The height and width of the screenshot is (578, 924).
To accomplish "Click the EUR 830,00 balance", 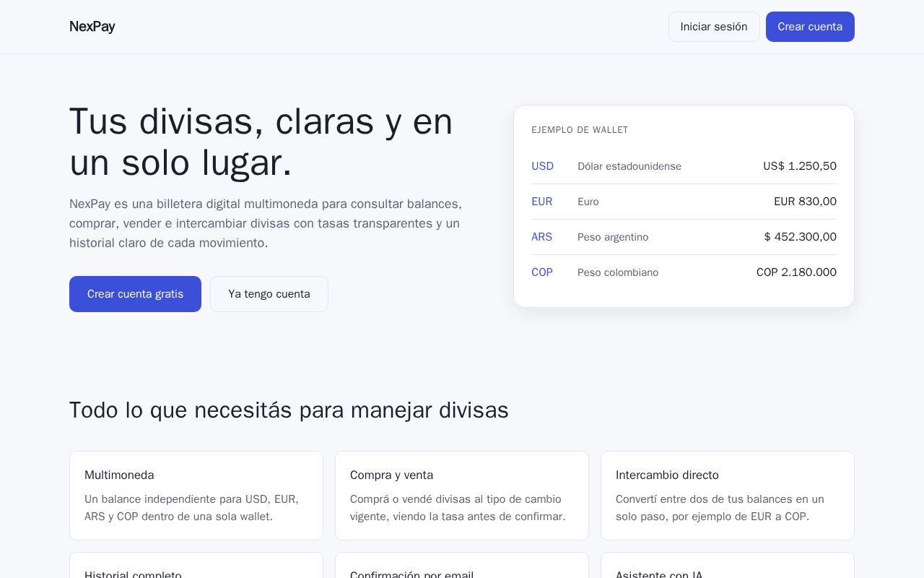I will pyautogui.click(x=805, y=202).
